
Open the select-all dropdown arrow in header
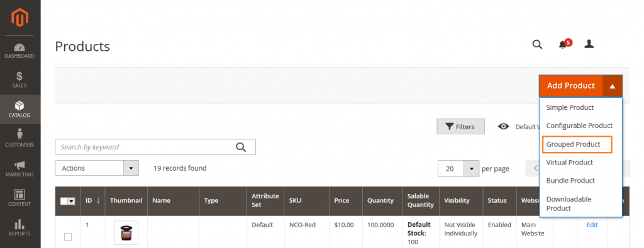point(72,202)
